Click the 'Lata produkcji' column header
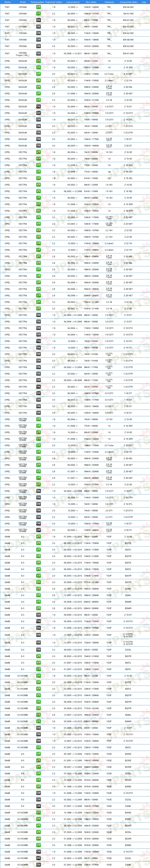This screenshot has height=868, width=150. tap(73, 2)
